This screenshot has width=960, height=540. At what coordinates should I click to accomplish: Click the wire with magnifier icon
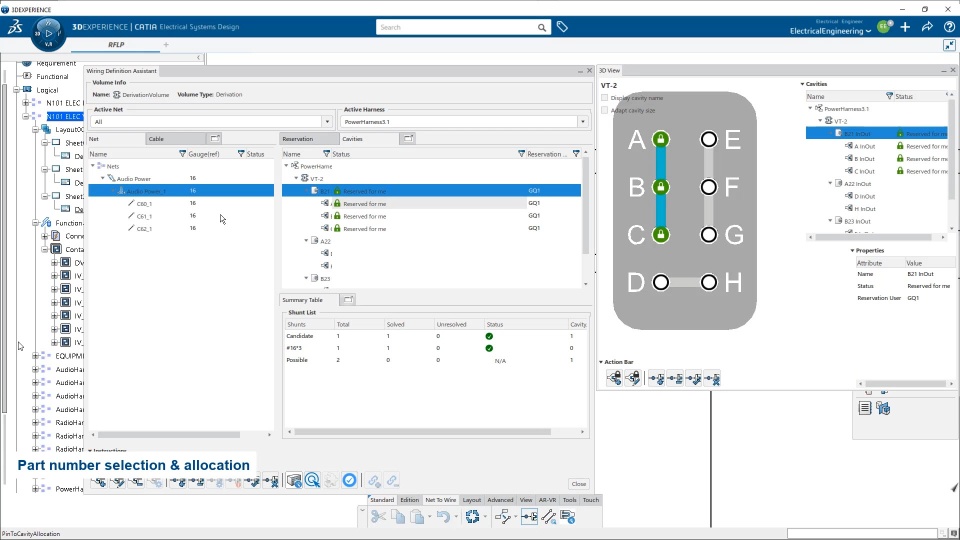pos(549,517)
